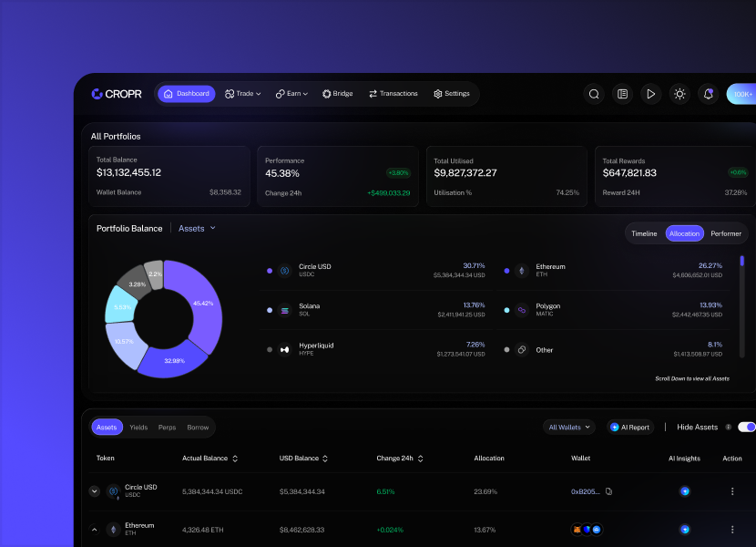Click the 45.42% donut chart segment

(205, 302)
